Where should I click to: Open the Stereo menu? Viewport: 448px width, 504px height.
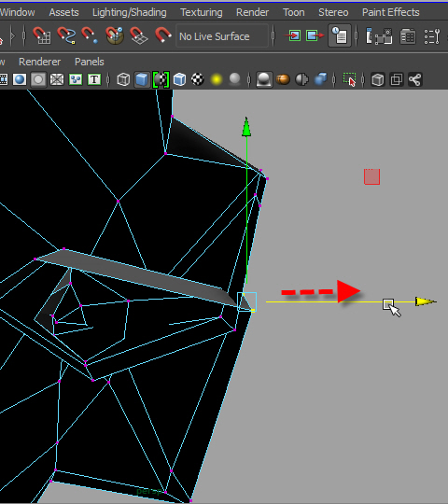point(333,12)
